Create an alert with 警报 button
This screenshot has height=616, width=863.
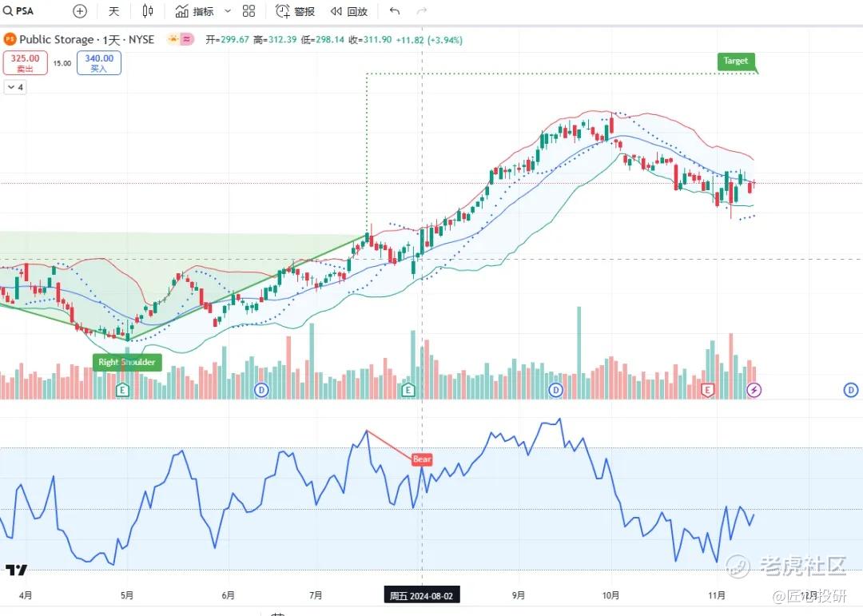tap(295, 11)
